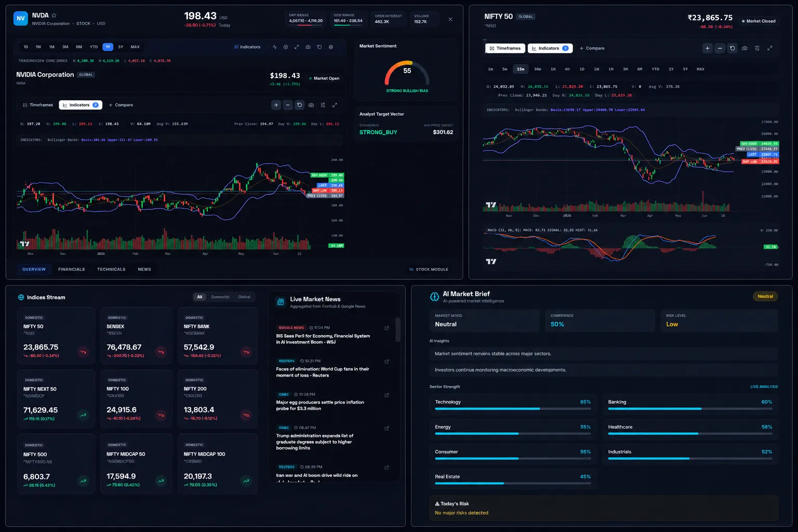The height and width of the screenshot is (532, 798).
Task: Fullscreen the NVDA inner chart
Action: click(x=335, y=105)
